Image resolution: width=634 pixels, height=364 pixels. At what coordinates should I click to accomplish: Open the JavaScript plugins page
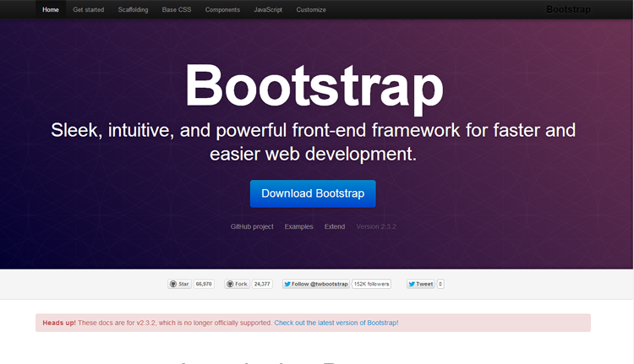pos(268,9)
